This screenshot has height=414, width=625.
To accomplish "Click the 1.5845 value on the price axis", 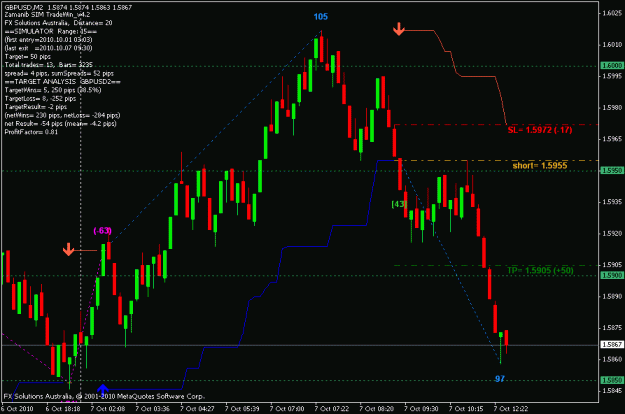I will point(612,391).
